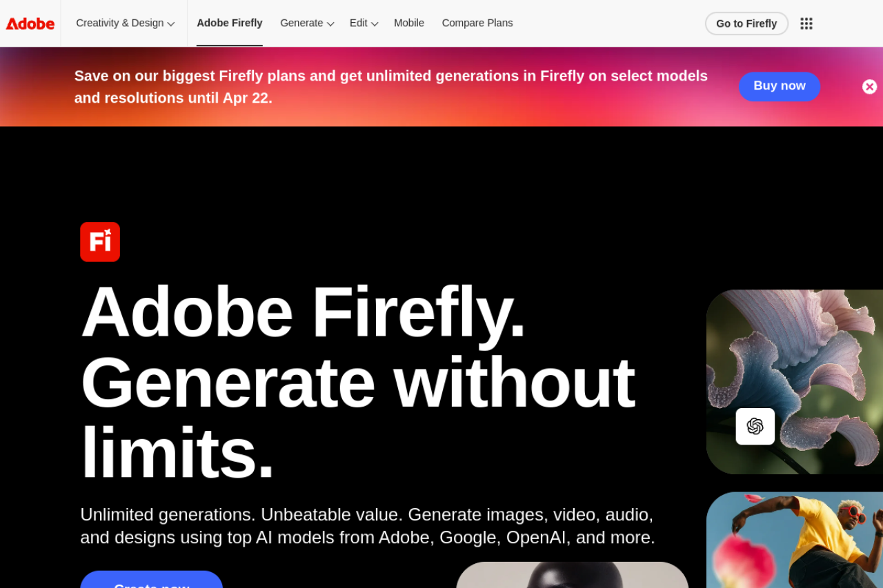Select the Adobe Firefly tab
The width and height of the screenshot is (883, 588).
(230, 23)
